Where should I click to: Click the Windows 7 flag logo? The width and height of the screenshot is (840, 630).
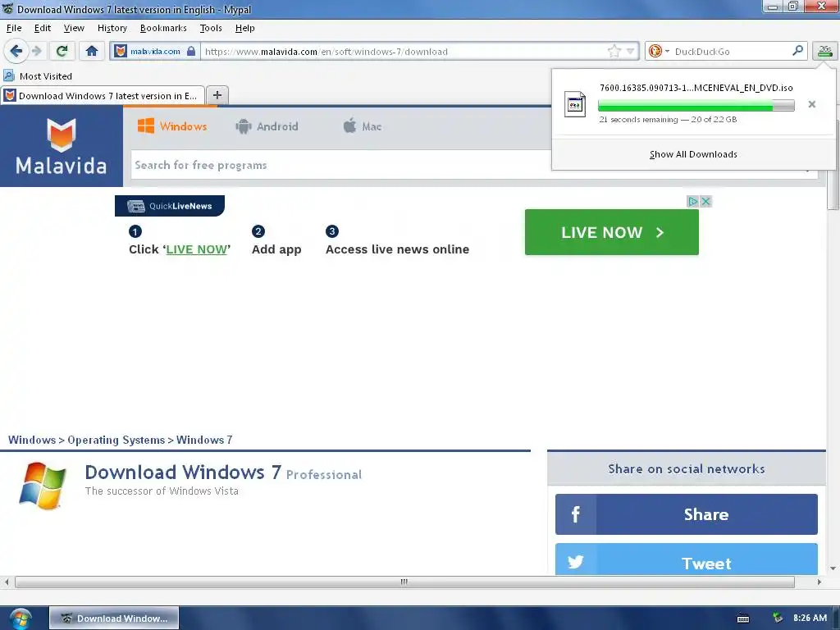(x=43, y=486)
